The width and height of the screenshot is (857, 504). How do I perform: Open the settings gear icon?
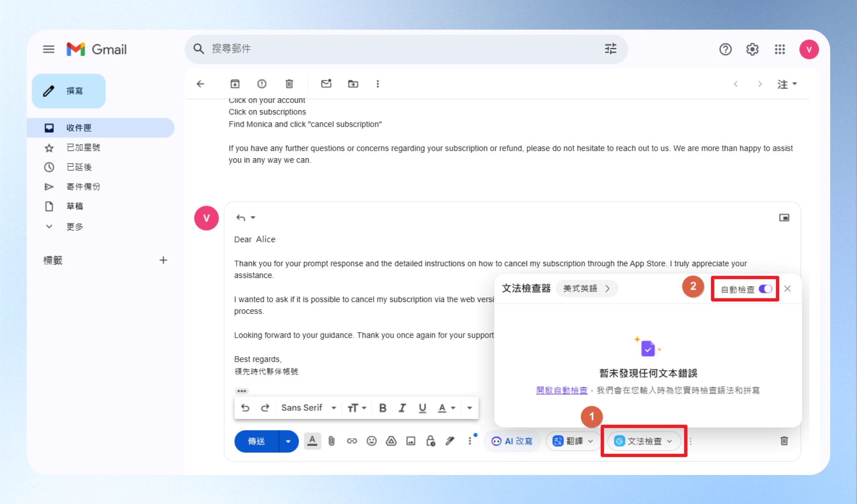pos(753,49)
